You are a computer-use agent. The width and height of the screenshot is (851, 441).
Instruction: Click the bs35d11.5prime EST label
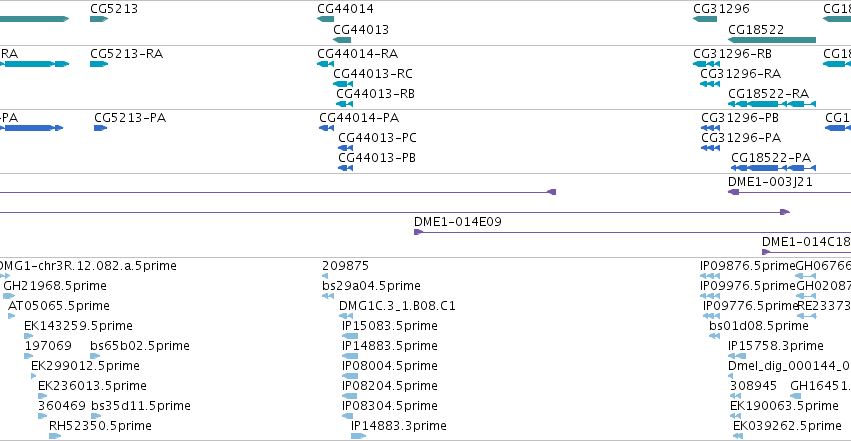pos(141,406)
